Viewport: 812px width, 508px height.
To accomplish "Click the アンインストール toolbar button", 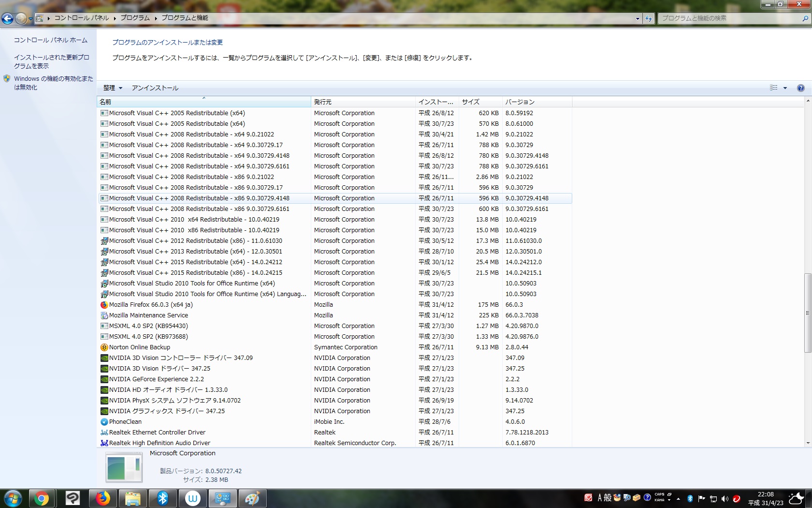I will pos(155,88).
